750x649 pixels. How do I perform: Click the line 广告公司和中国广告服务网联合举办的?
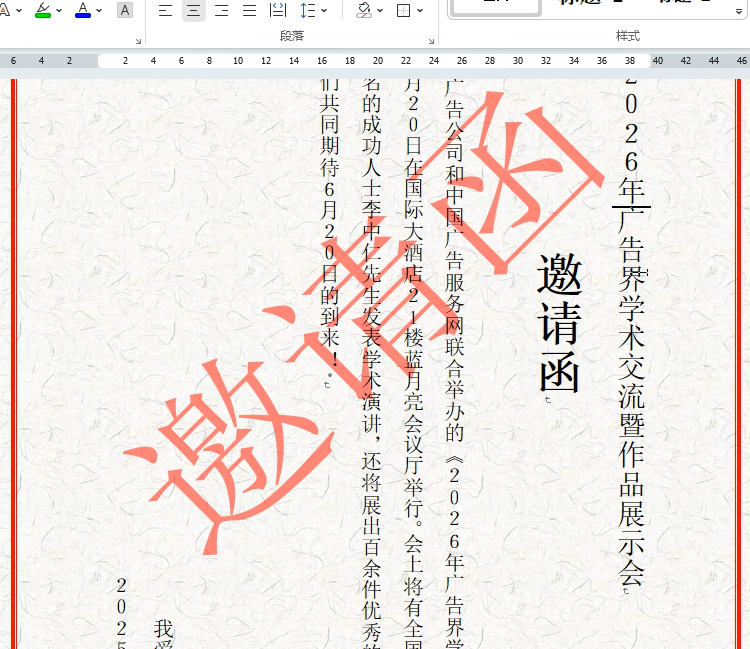click(454, 261)
